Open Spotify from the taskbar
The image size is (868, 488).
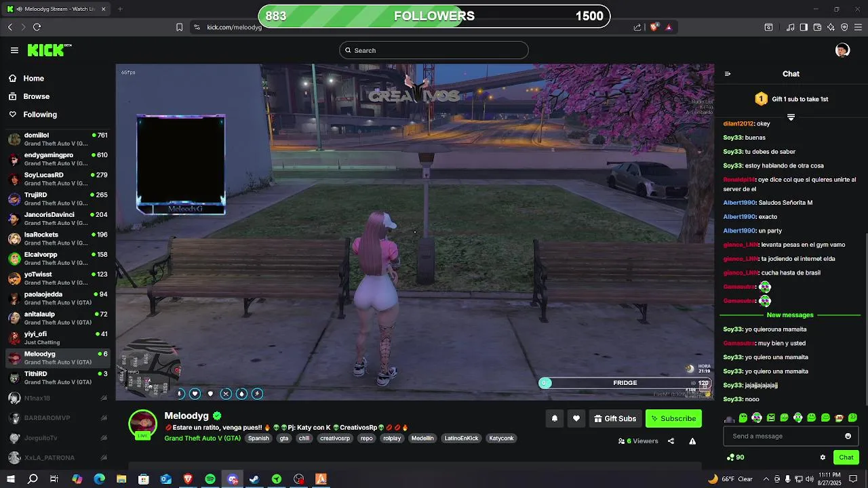[x=210, y=479]
